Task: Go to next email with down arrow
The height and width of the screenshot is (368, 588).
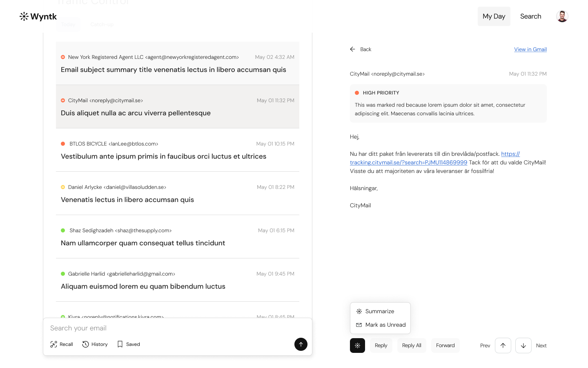Action: (x=523, y=346)
